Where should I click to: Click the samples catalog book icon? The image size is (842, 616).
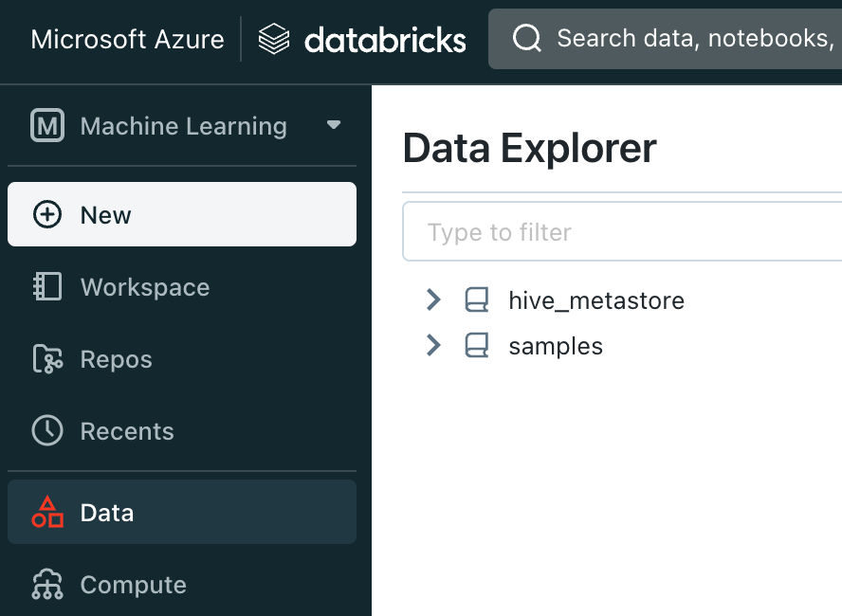tap(476, 346)
